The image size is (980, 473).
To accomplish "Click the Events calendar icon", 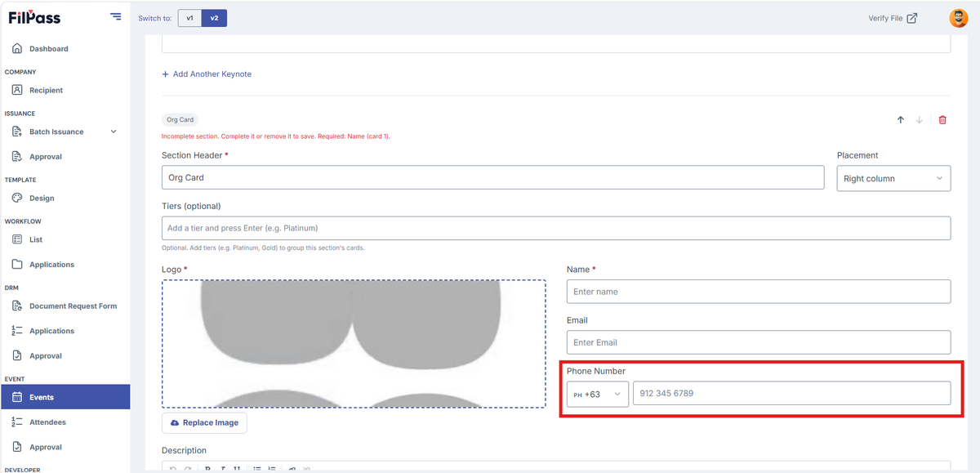I will coord(17,398).
